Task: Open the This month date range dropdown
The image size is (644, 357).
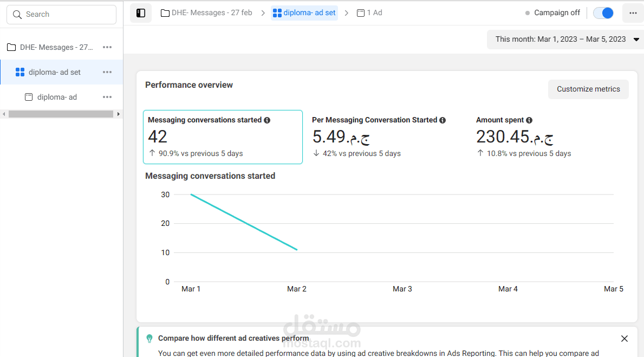Action: pos(565,39)
